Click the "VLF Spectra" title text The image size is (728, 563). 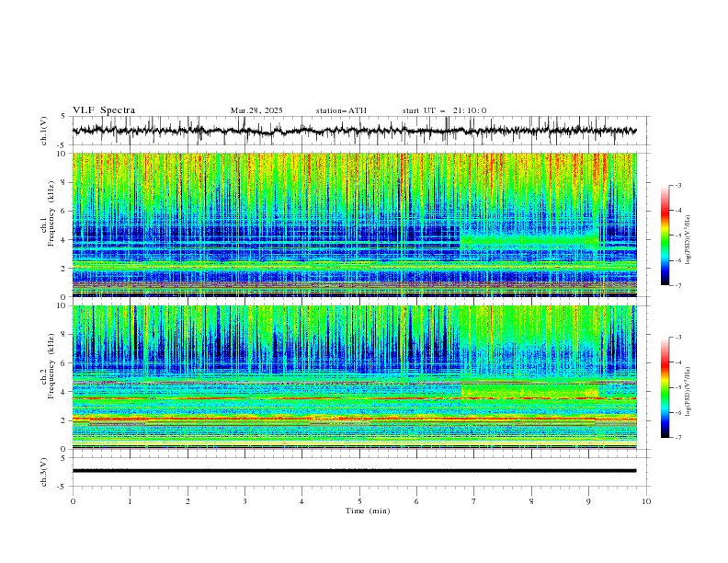[x=104, y=110]
